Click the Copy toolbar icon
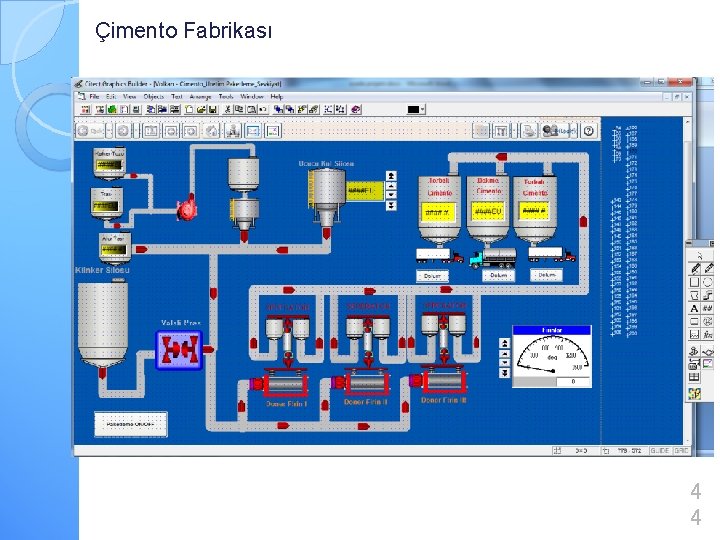The image size is (720, 540). pos(239,110)
